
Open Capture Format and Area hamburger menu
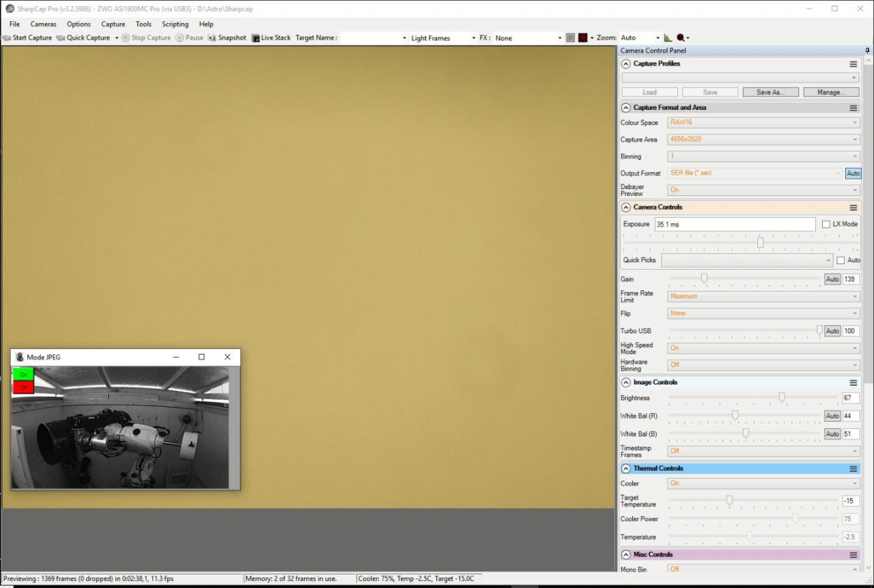click(x=853, y=108)
